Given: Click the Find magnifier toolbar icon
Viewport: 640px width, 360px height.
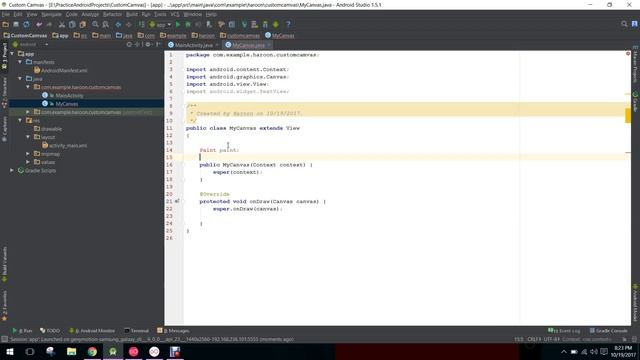Looking at the screenshot, I should click(95, 24).
